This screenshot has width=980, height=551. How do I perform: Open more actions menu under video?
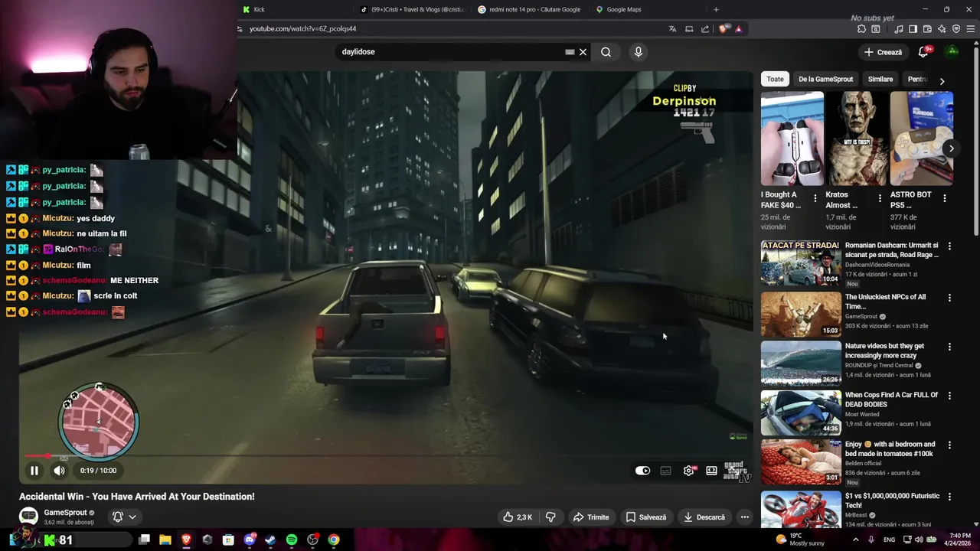[x=744, y=517]
